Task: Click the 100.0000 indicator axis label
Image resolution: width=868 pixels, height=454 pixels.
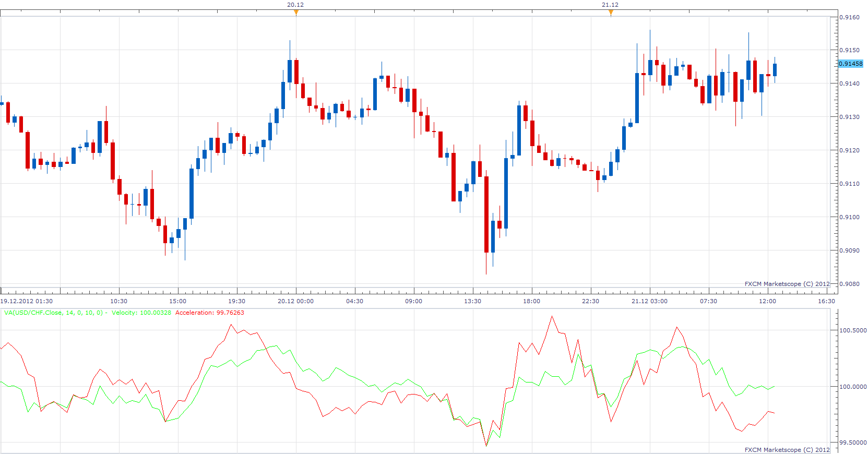Action: [853, 387]
